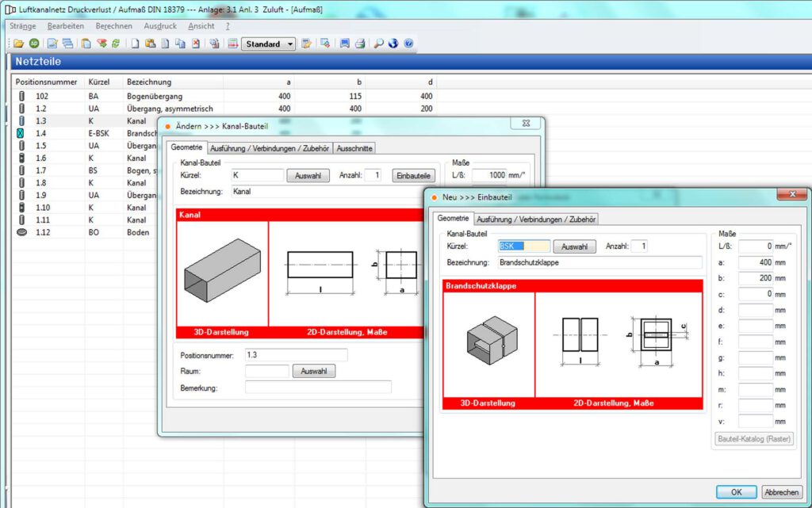The height and width of the screenshot is (508, 812).
Task: Select the row 'Übergang, asymmetrisch'
Action: 224,109
